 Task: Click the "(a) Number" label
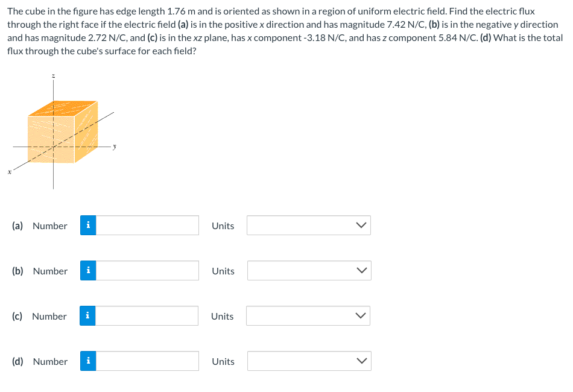[40, 226]
